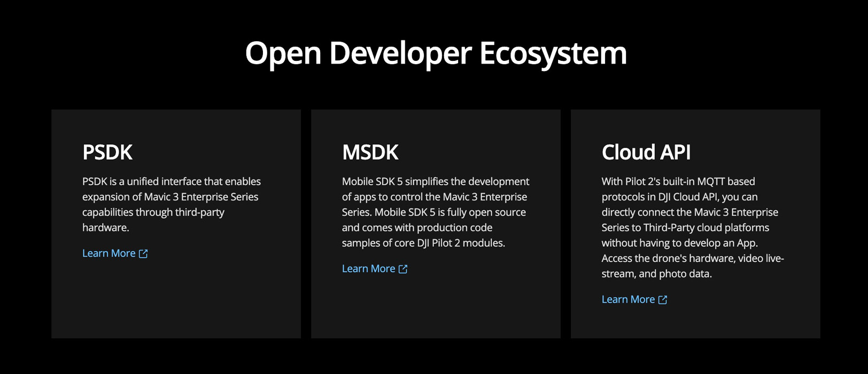Select the Cloud API heading
Screen dimensions: 868x374
[x=646, y=152]
